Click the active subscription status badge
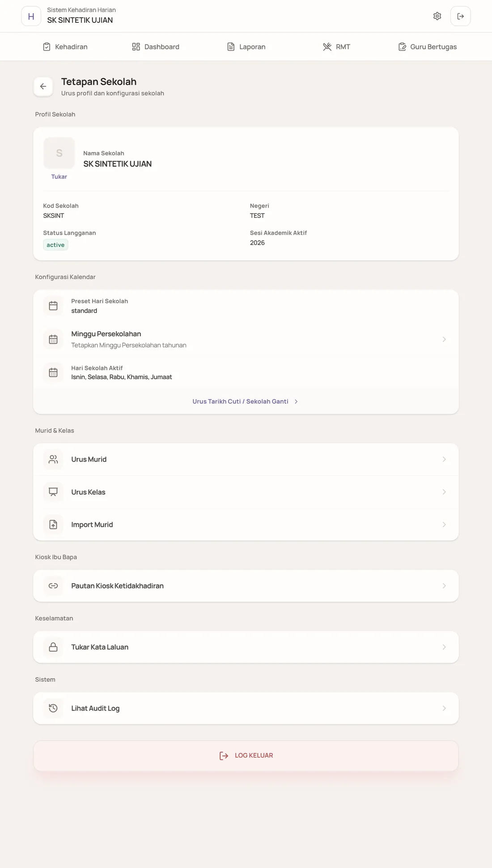 click(55, 245)
